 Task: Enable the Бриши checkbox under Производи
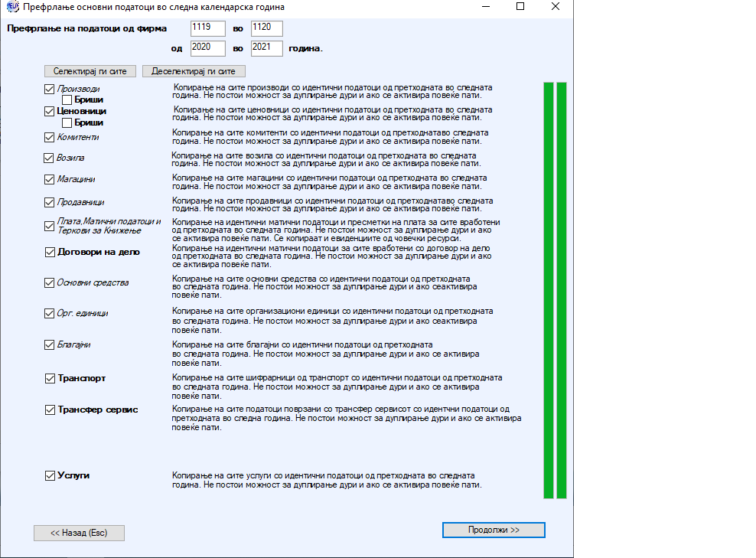coord(67,100)
